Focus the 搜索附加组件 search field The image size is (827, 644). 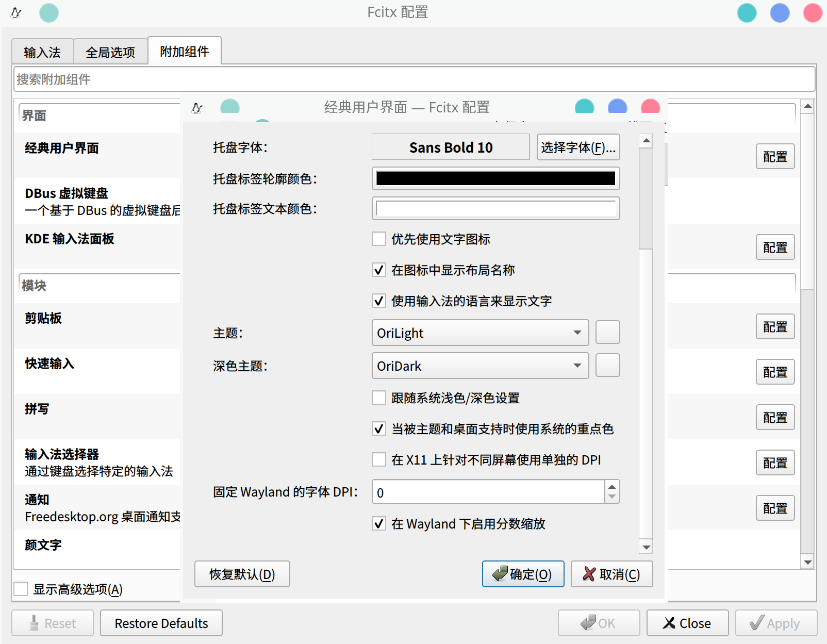click(x=414, y=79)
